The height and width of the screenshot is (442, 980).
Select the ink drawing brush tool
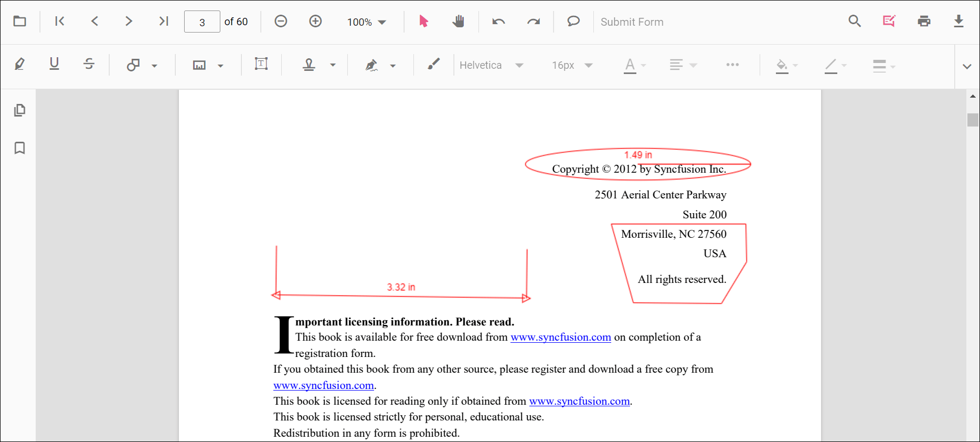433,64
